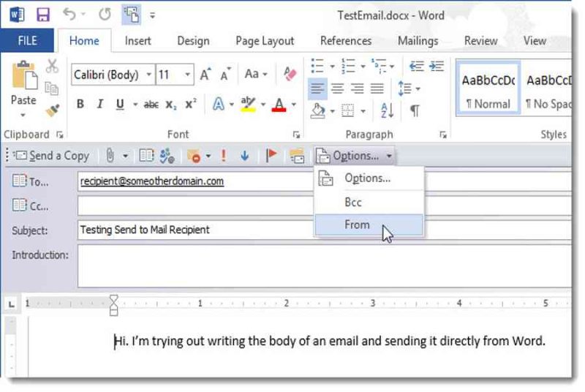
Task: Toggle Align Left paragraph alignment
Action: [x=317, y=88]
